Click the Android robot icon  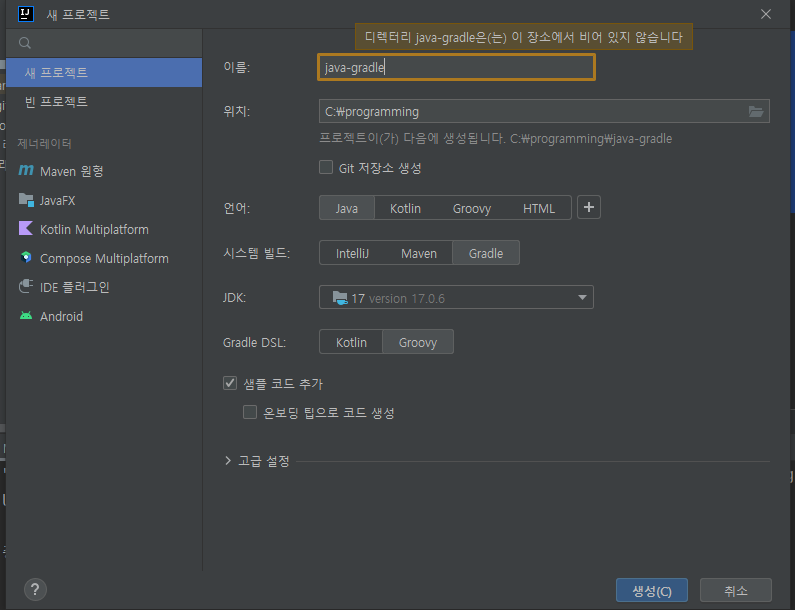click(x=26, y=316)
